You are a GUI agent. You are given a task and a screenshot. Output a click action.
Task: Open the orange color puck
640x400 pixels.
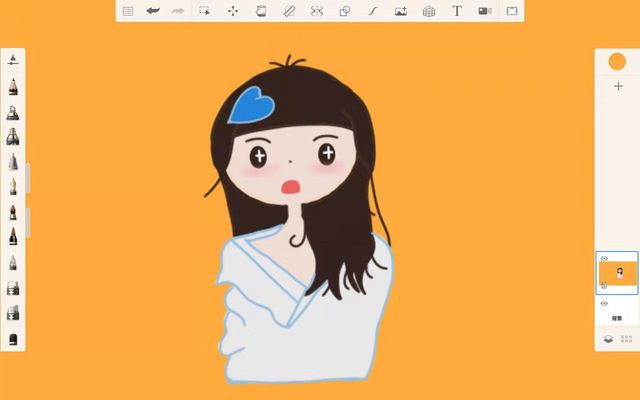coord(617,62)
